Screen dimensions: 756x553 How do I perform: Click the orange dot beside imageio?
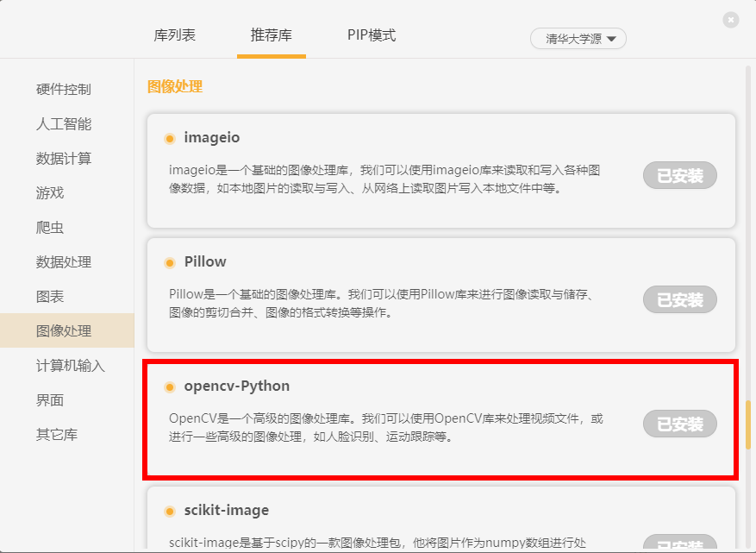click(x=170, y=139)
